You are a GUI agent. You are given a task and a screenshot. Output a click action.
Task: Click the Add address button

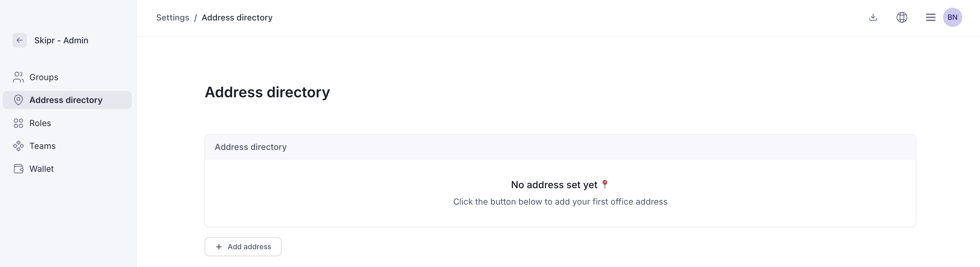(243, 247)
